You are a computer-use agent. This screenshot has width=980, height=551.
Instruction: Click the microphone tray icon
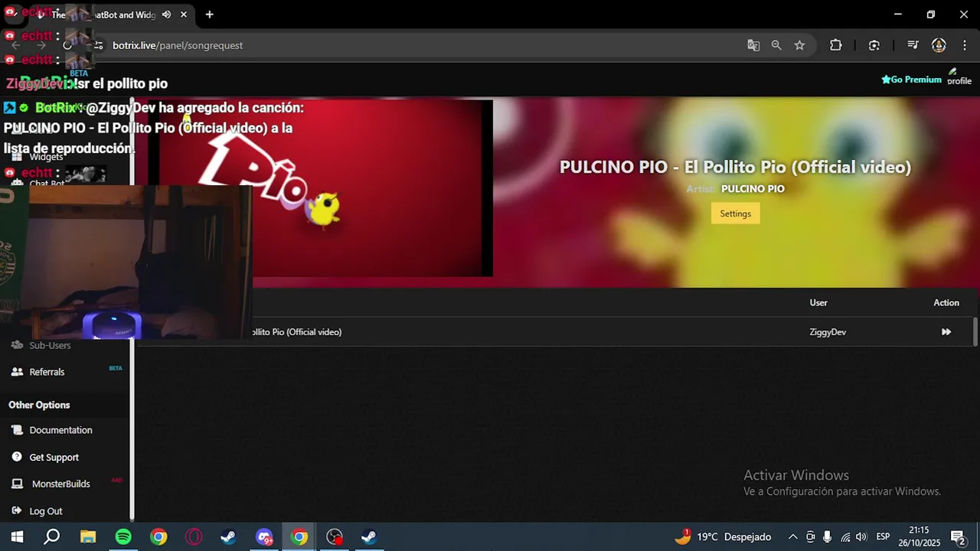pyautogui.click(x=828, y=537)
